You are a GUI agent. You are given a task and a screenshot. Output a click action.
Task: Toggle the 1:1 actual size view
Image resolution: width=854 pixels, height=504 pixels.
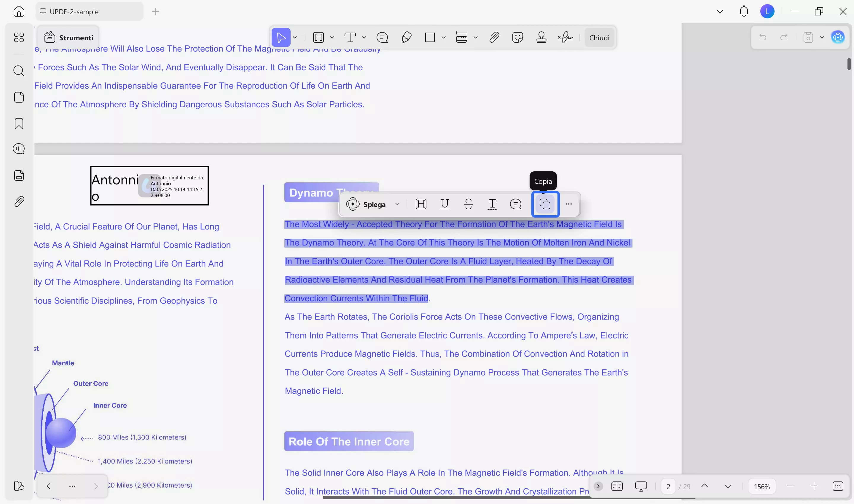click(838, 486)
